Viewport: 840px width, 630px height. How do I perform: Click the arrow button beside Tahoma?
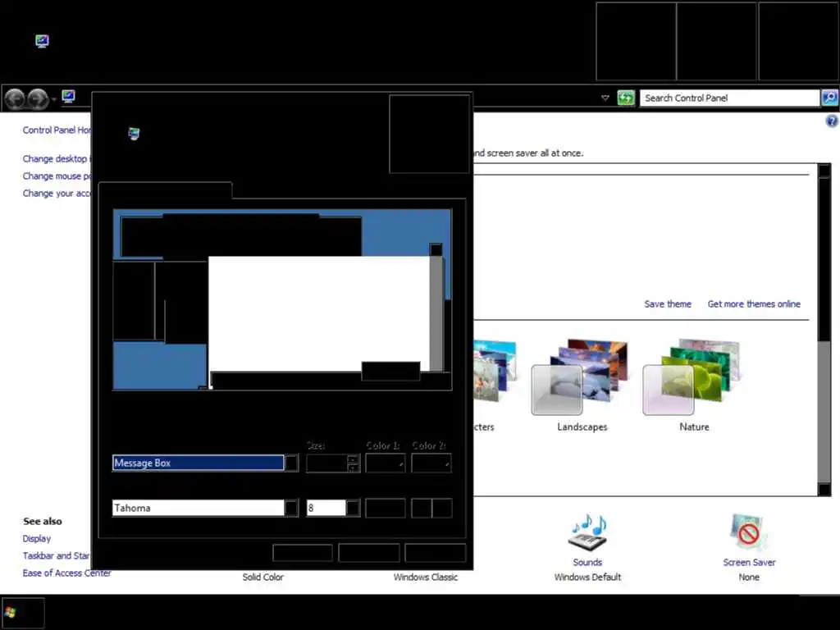[291, 508]
